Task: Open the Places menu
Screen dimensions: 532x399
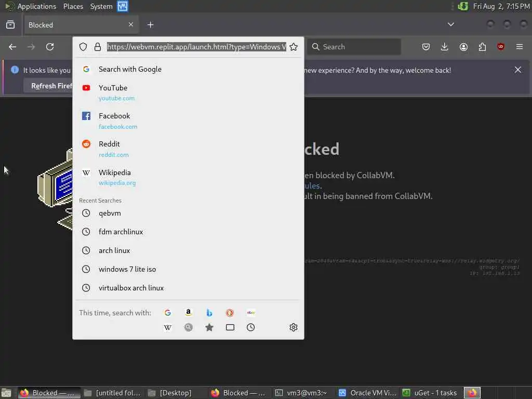Action: coord(73,6)
